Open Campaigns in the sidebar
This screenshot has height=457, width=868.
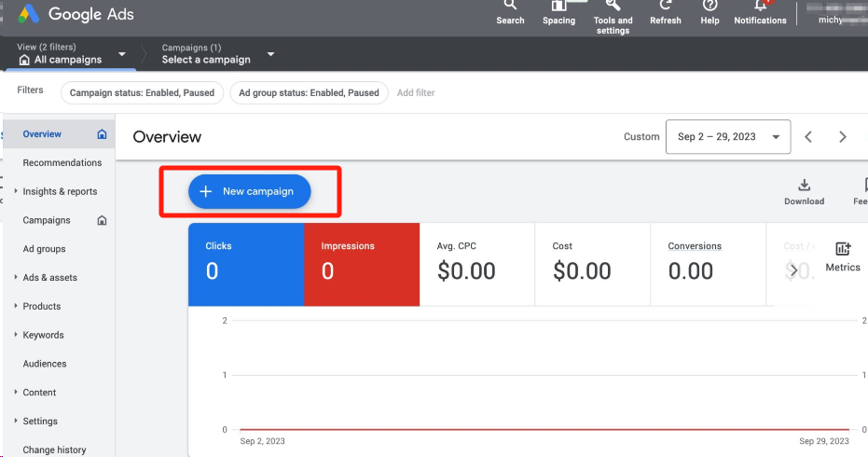tap(47, 220)
